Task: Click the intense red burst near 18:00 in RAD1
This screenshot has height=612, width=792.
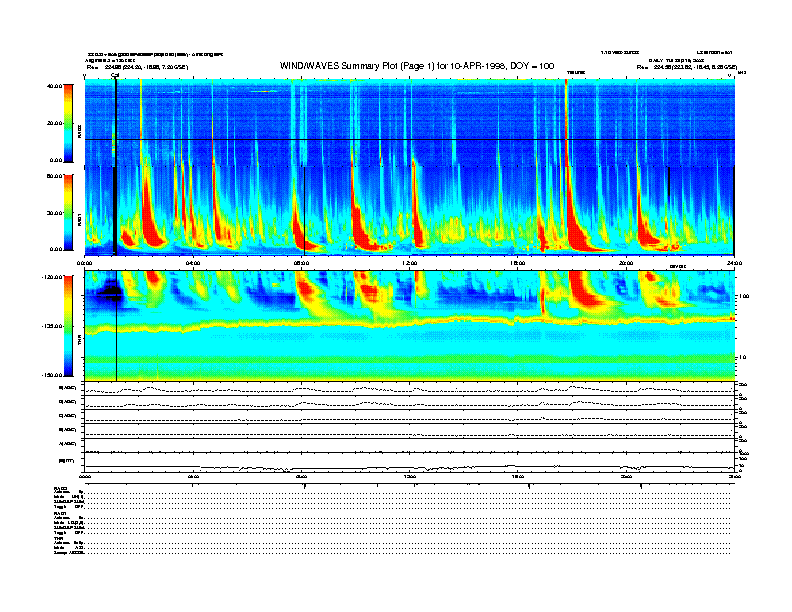Action: [577, 225]
